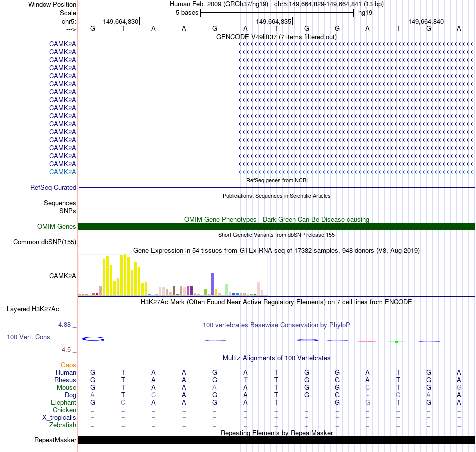
Task: Click the RefSeq genes from NCBI title
Action: (x=277, y=180)
